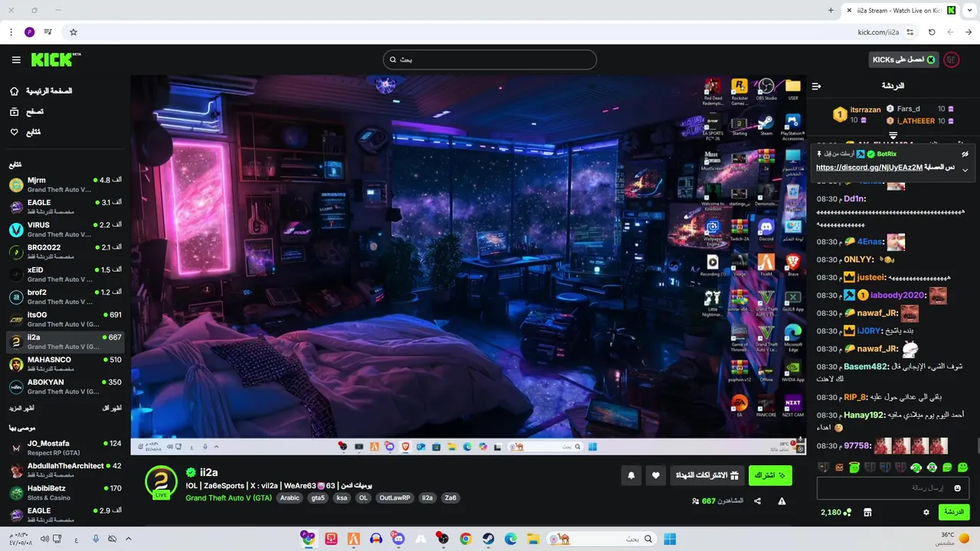Image resolution: width=980 pixels, height=551 pixels.
Task: Open Steam from the taskbar
Action: click(488, 539)
